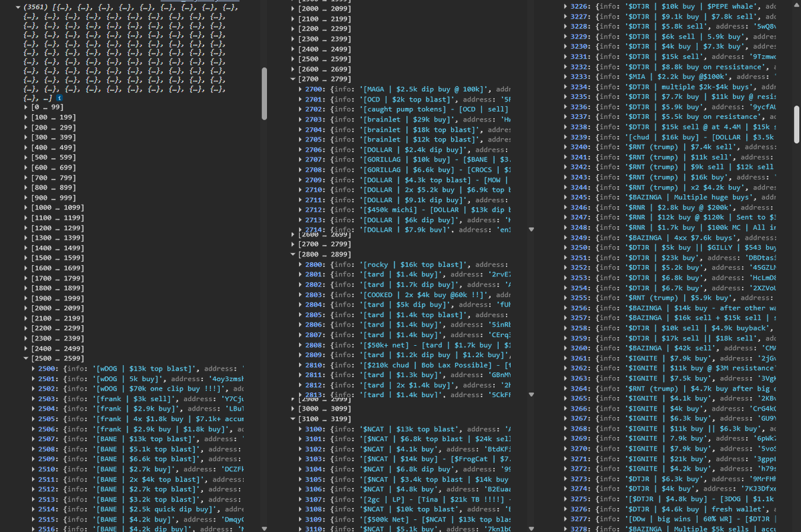The height and width of the screenshot is (532, 801).
Task: Collapse the (3561) array root arrow
Action: pos(18,7)
